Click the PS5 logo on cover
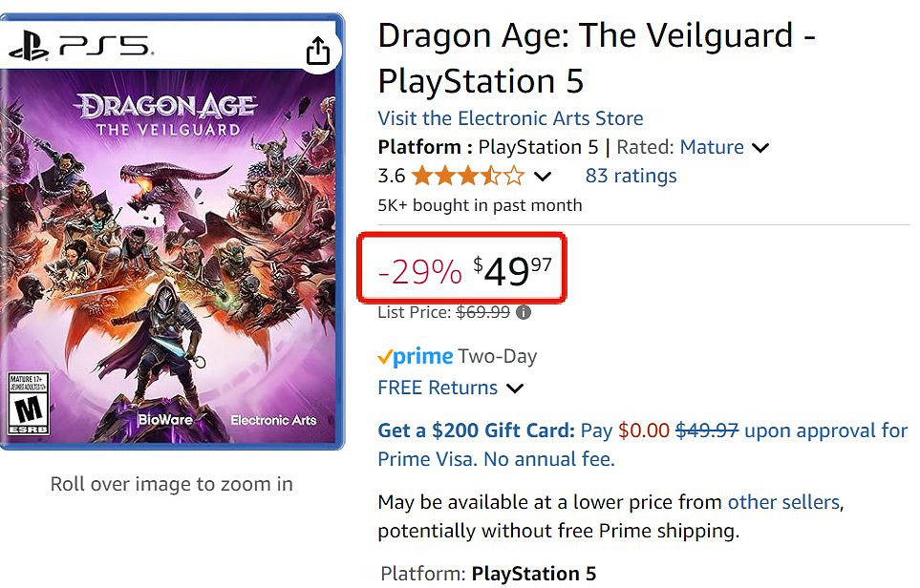 pyautogui.click(x=81, y=45)
